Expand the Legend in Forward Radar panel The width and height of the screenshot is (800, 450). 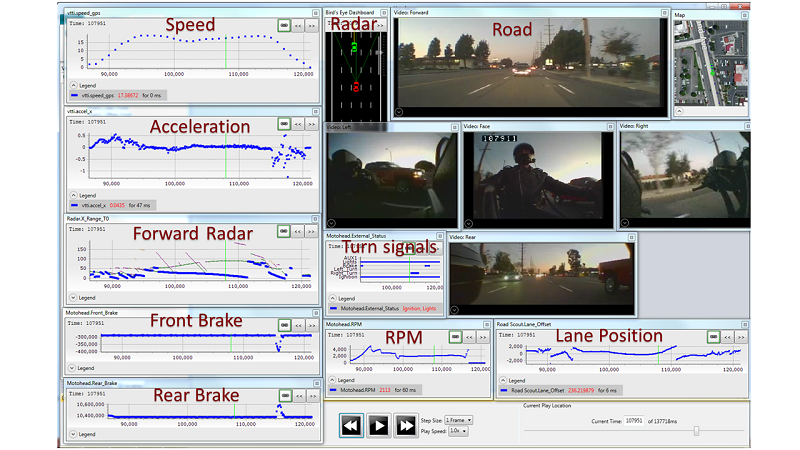click(x=72, y=297)
